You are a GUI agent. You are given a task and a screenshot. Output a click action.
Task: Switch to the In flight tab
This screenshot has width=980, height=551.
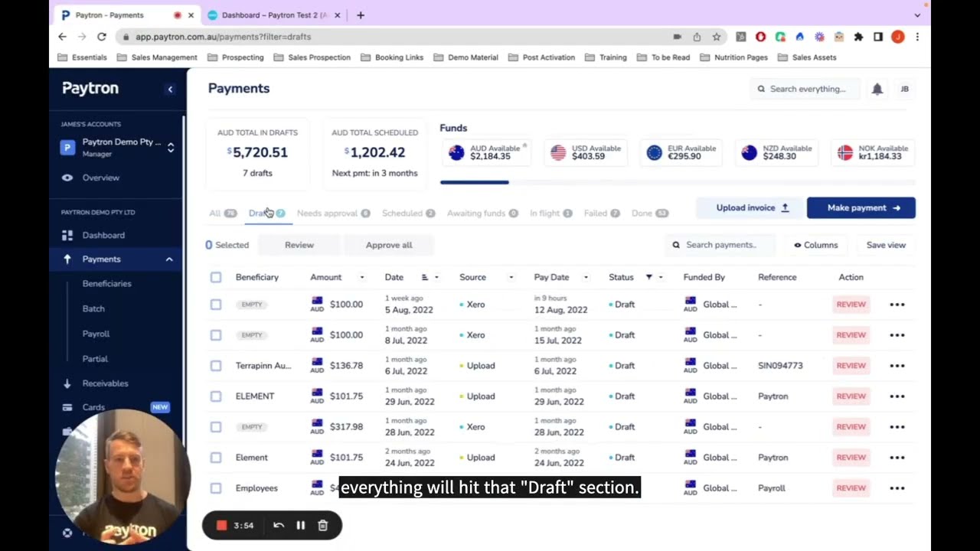click(550, 214)
